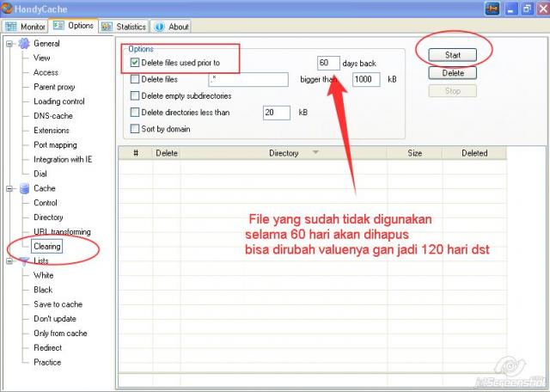Screen dimensions: 550x392
Task: Select Only from cache list
Action: [x=60, y=334]
